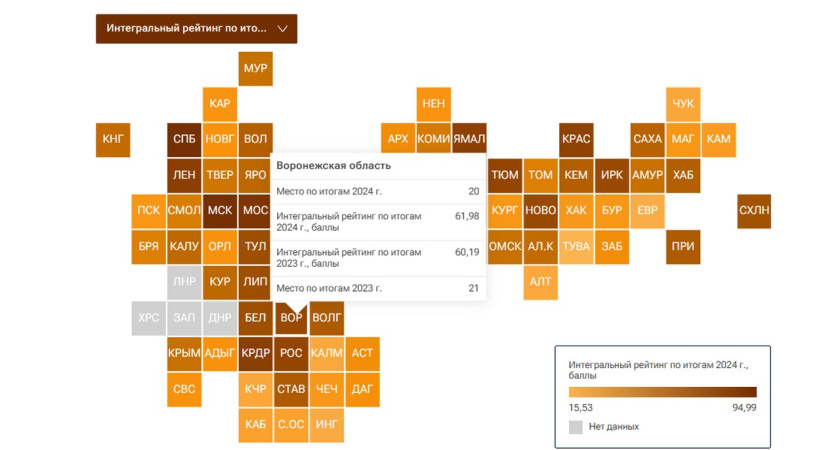The image size is (840, 450).
Task: Click the КНГ Kaliningrad tile
Action: click(113, 139)
